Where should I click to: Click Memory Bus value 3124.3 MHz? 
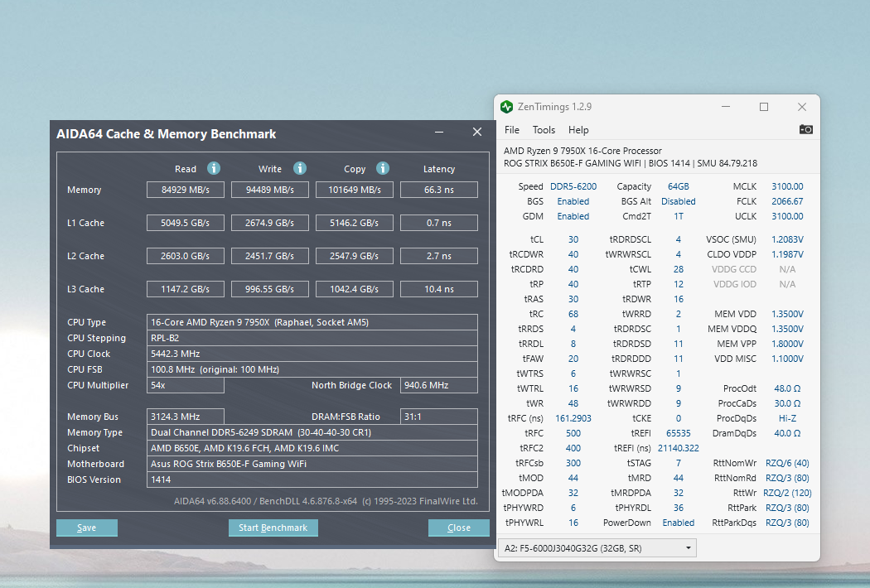click(x=186, y=417)
